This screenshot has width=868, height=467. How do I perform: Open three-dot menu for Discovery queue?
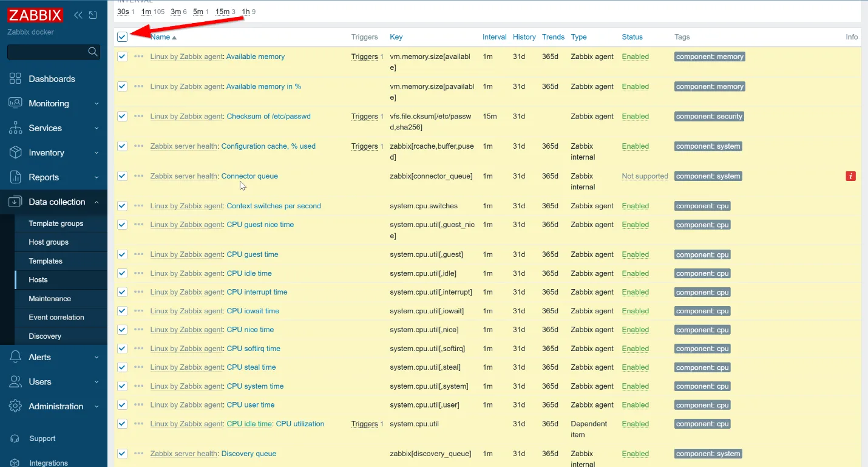(x=139, y=454)
